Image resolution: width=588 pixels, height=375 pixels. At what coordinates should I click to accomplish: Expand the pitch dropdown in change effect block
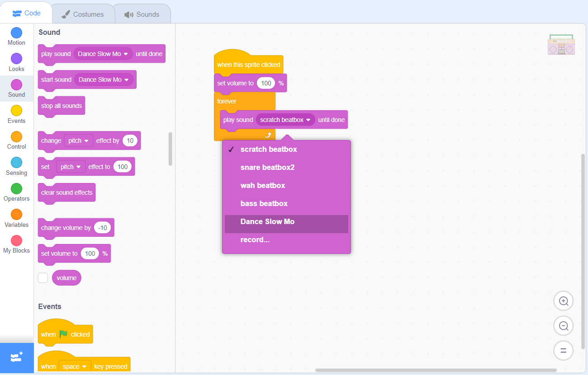click(x=79, y=141)
